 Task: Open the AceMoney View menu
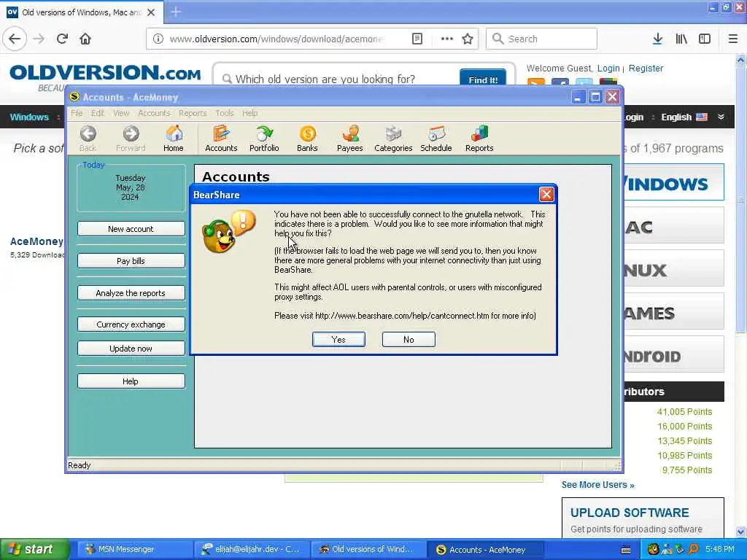click(x=121, y=113)
